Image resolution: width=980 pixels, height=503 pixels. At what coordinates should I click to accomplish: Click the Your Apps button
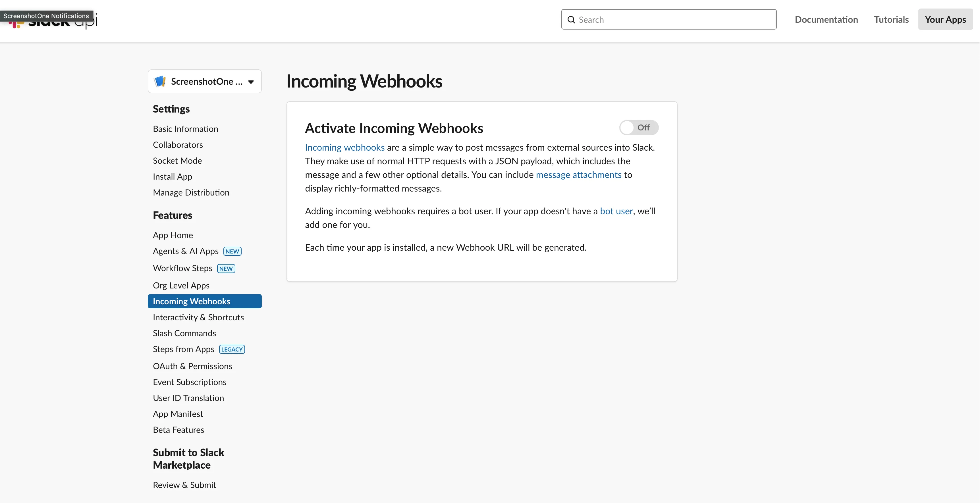click(x=945, y=19)
